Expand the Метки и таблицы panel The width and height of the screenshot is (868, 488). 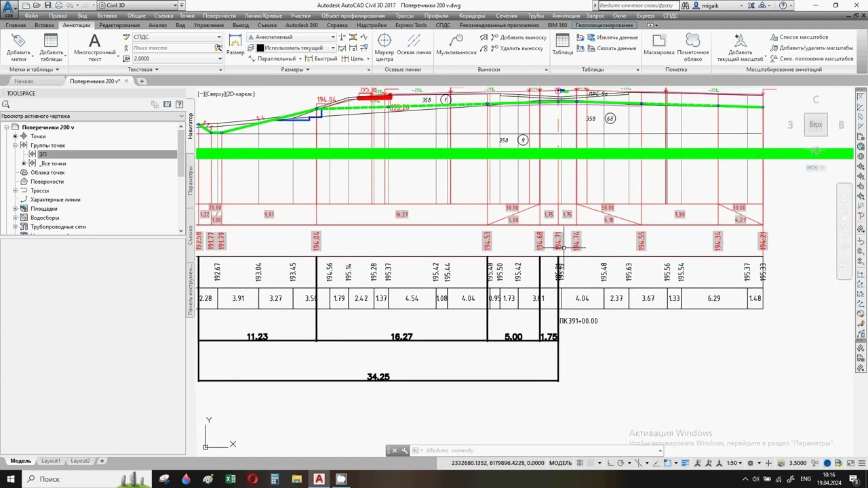[x=34, y=69]
